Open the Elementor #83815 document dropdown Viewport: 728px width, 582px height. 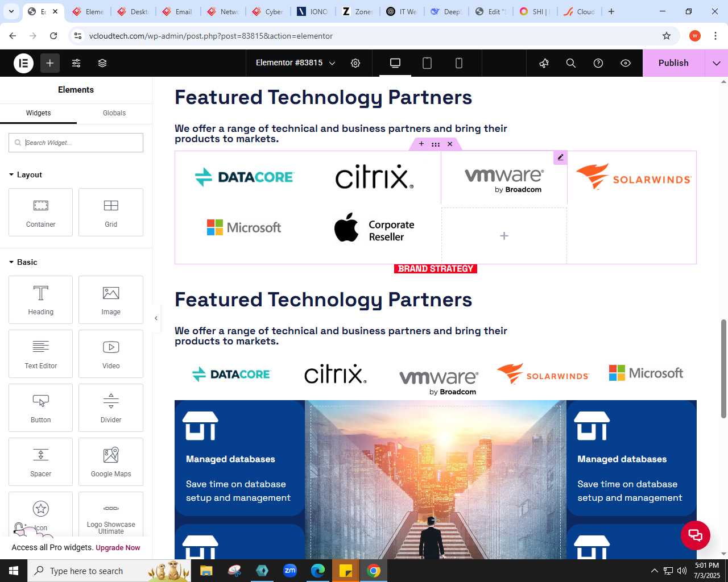(x=295, y=63)
